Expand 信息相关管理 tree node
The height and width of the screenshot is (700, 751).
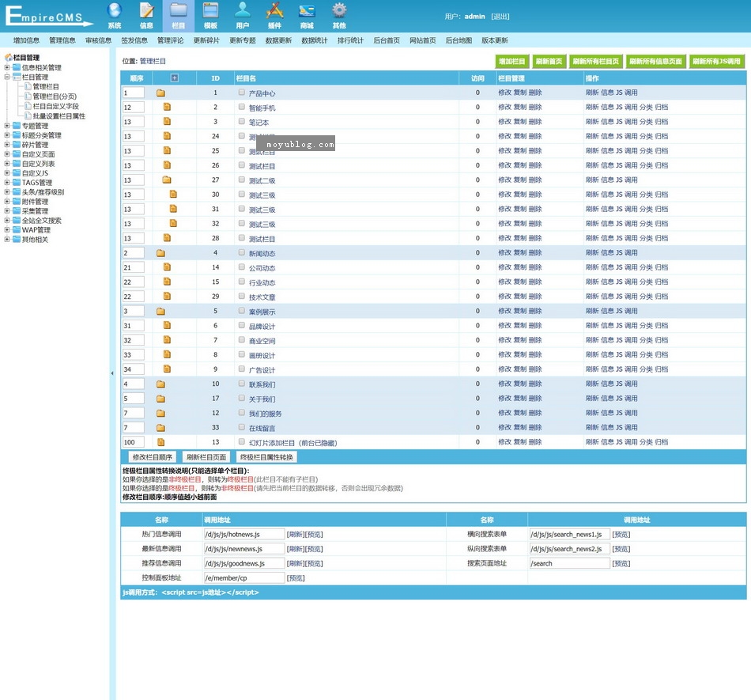7,67
